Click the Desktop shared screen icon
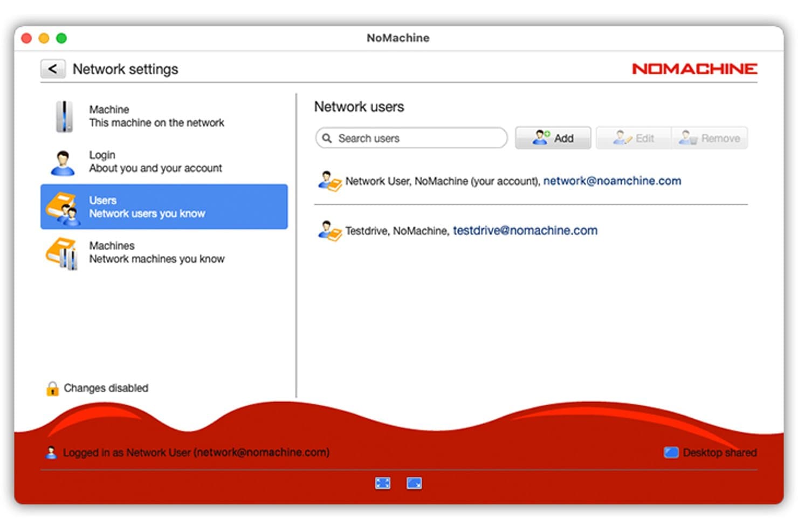This screenshot has width=798, height=532. click(x=671, y=453)
